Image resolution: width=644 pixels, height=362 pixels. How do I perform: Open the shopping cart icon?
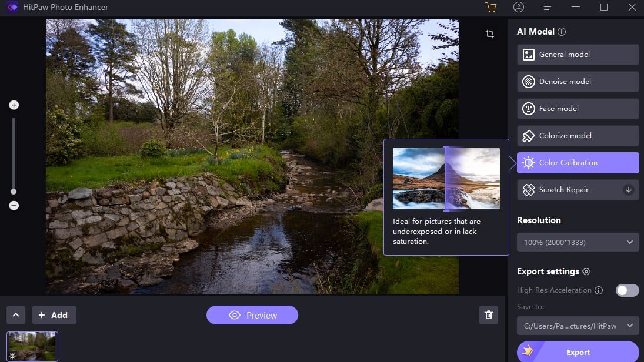pos(492,7)
